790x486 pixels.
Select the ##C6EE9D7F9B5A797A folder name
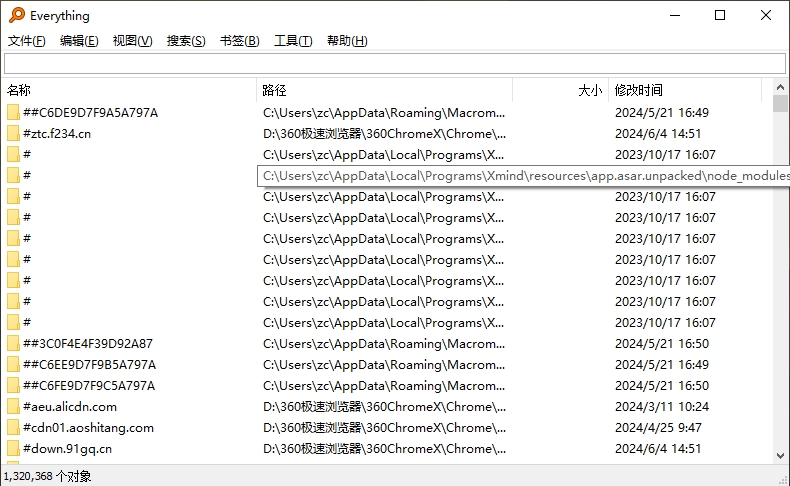click(90, 365)
